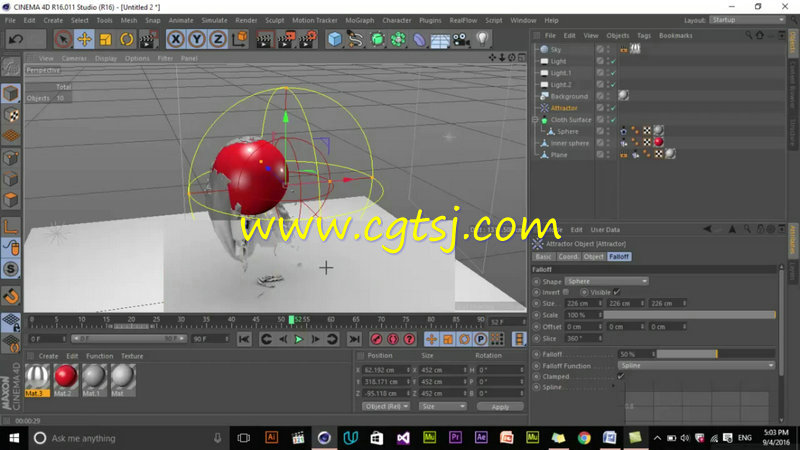Open the Object (Rel) dropdown
800x450 pixels.
(386, 407)
